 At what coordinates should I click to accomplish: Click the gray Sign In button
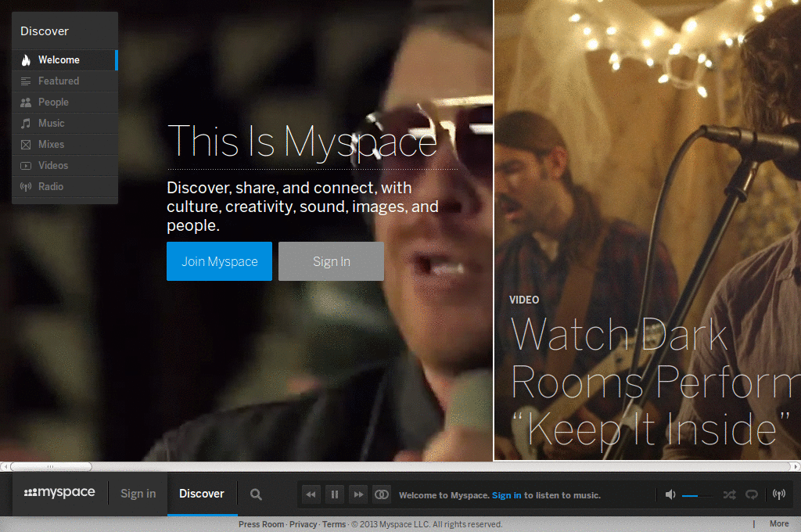[x=331, y=261]
